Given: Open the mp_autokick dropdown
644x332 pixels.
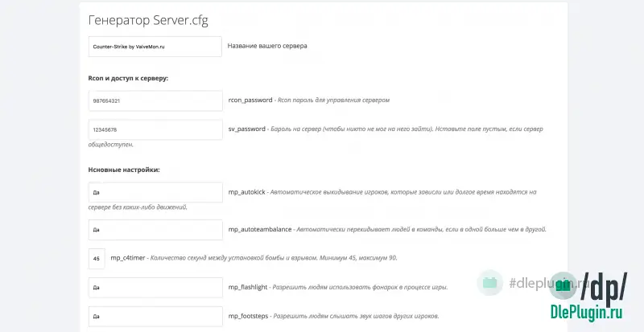Looking at the screenshot, I should point(155,192).
